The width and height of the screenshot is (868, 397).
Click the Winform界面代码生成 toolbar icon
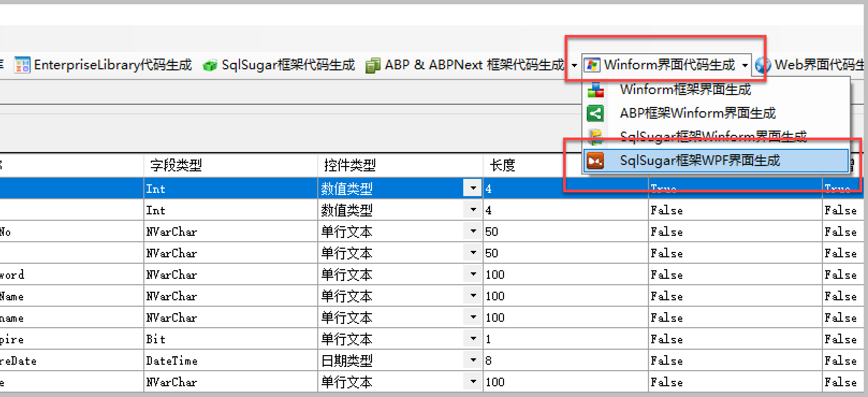[592, 65]
